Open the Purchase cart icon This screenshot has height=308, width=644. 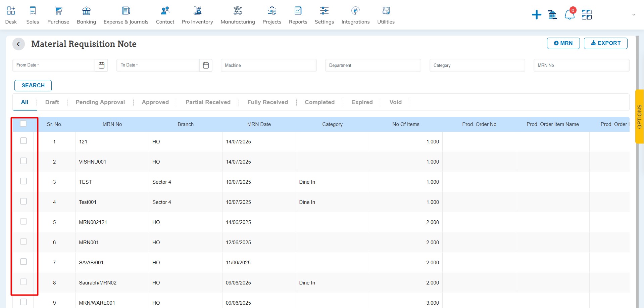tap(58, 11)
